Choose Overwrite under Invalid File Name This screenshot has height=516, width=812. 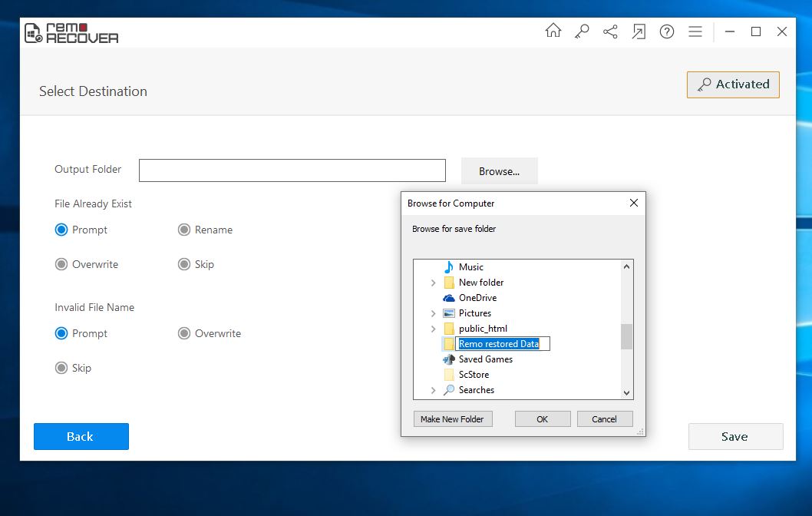pos(184,333)
